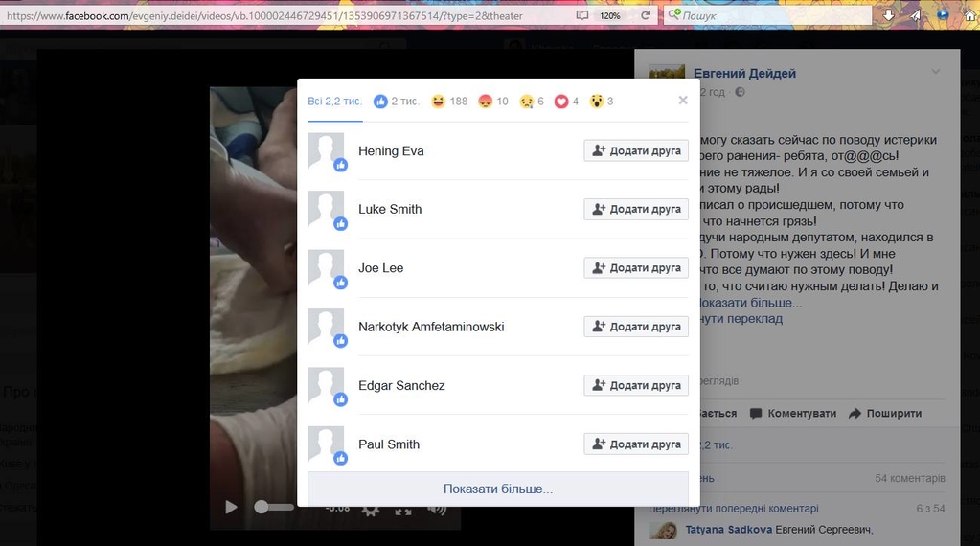This screenshot has width=980, height=546.
Task: Click browser reload button
Action: coord(645,15)
